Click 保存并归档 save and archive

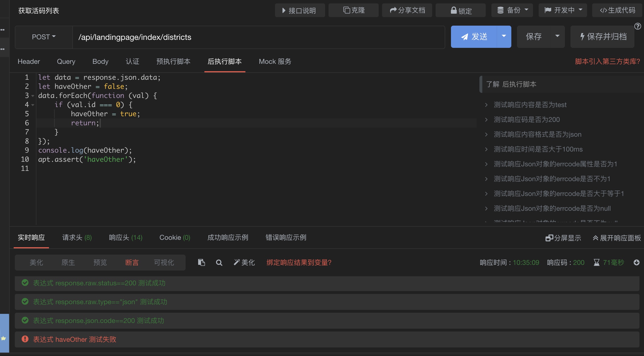coord(603,36)
